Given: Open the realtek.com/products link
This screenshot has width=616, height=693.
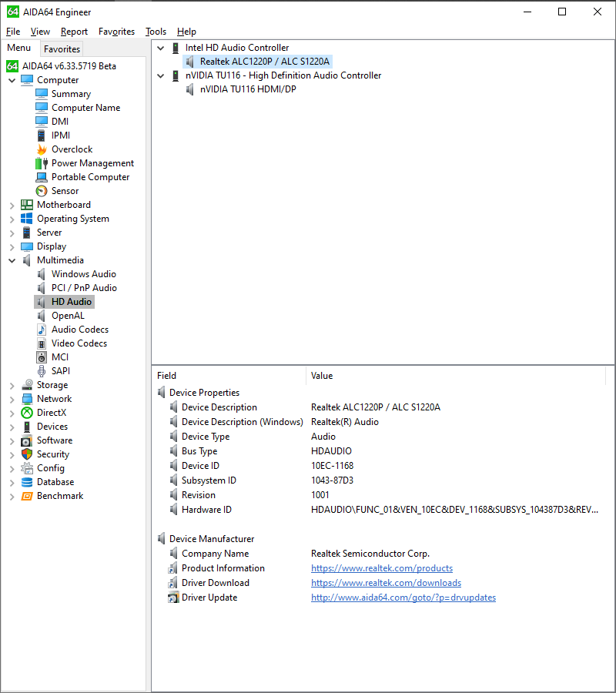Looking at the screenshot, I should click(382, 568).
